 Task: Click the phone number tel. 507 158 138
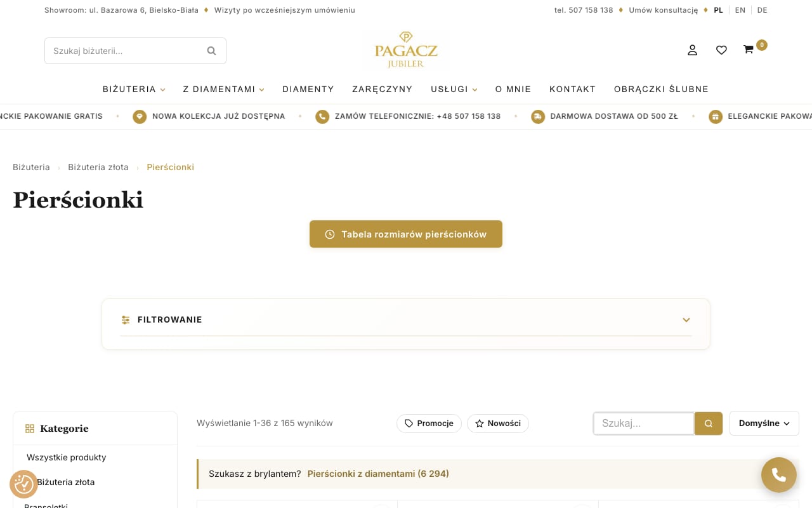(584, 10)
